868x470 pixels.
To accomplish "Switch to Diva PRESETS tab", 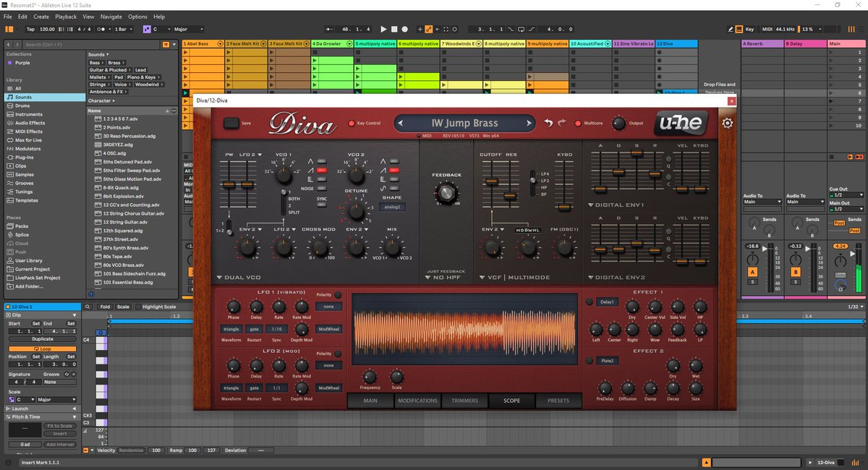I will [558, 400].
